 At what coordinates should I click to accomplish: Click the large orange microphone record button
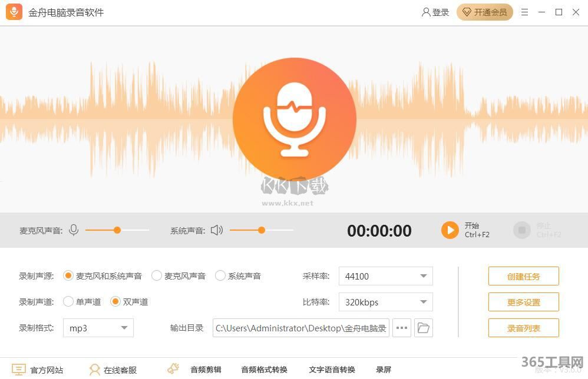294,119
